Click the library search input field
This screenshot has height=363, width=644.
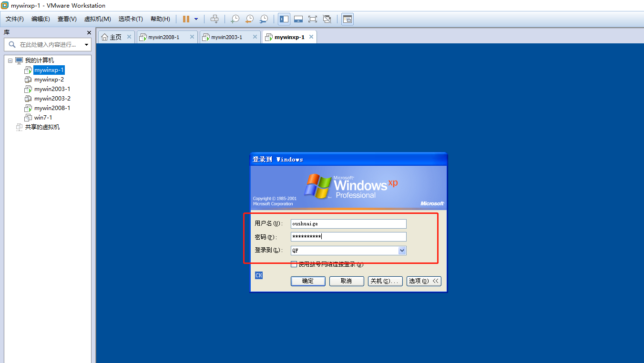coord(48,45)
